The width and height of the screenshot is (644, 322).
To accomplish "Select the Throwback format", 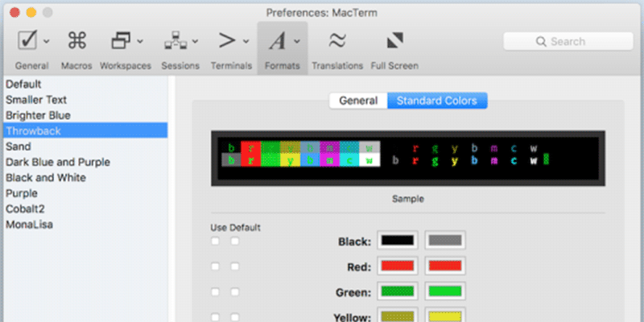I will (x=86, y=131).
